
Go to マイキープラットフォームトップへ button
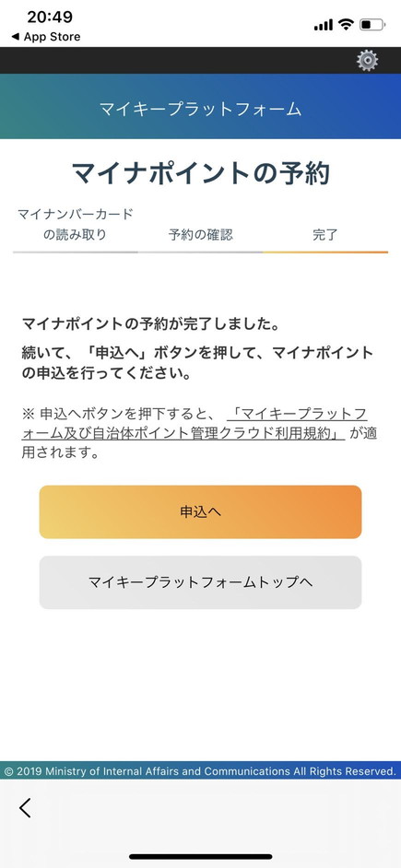[201, 582]
